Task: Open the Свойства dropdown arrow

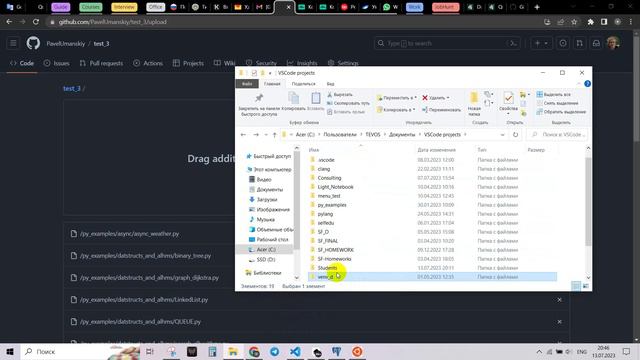Action: click(x=508, y=113)
